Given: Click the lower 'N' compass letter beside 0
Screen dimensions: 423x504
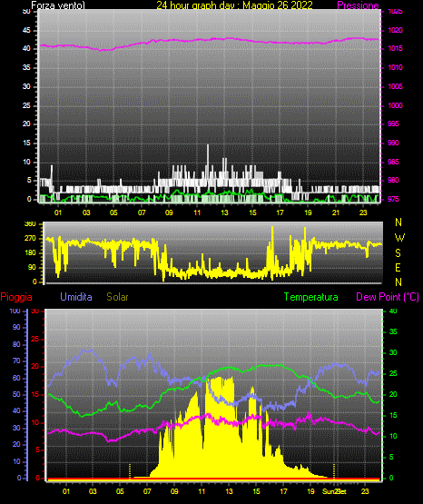Looking at the screenshot, I should coord(398,282).
